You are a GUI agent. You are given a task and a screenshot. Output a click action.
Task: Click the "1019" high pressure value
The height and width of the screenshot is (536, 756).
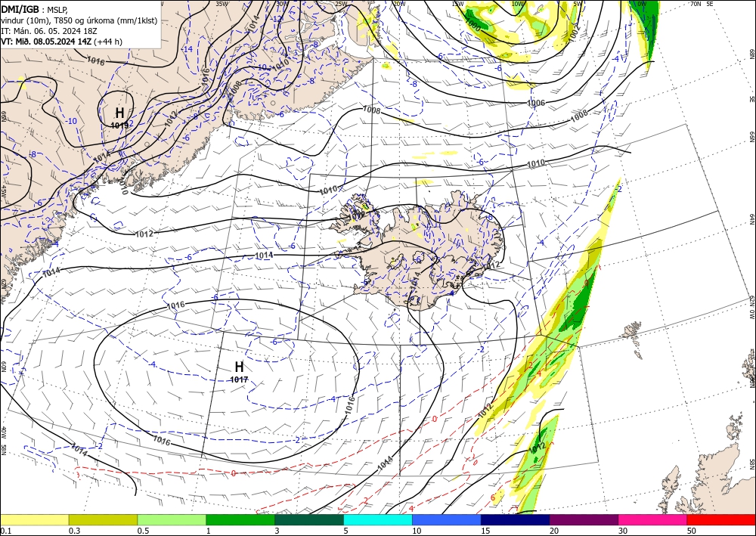point(119,125)
